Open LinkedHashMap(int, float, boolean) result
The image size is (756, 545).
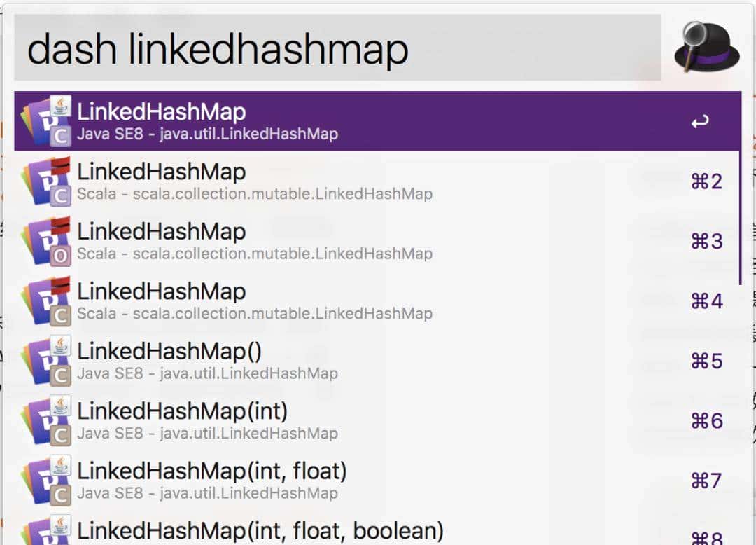(377, 527)
